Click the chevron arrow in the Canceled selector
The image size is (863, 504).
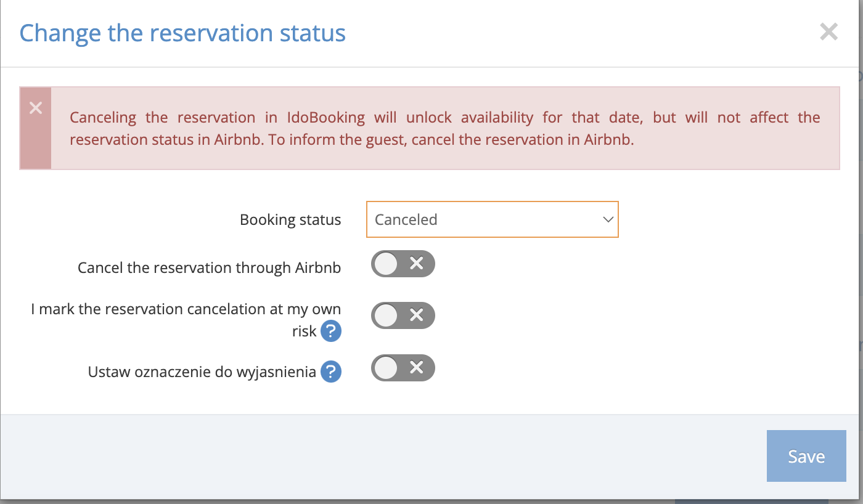607,219
